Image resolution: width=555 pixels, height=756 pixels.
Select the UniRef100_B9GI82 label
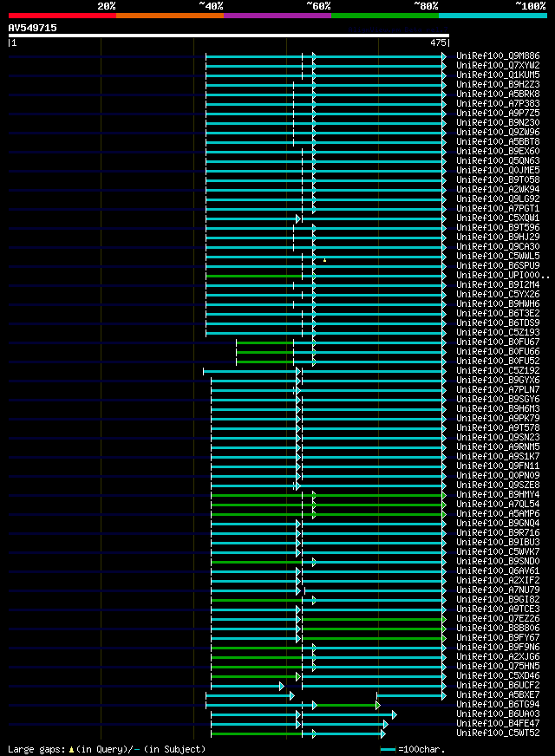[x=498, y=600]
